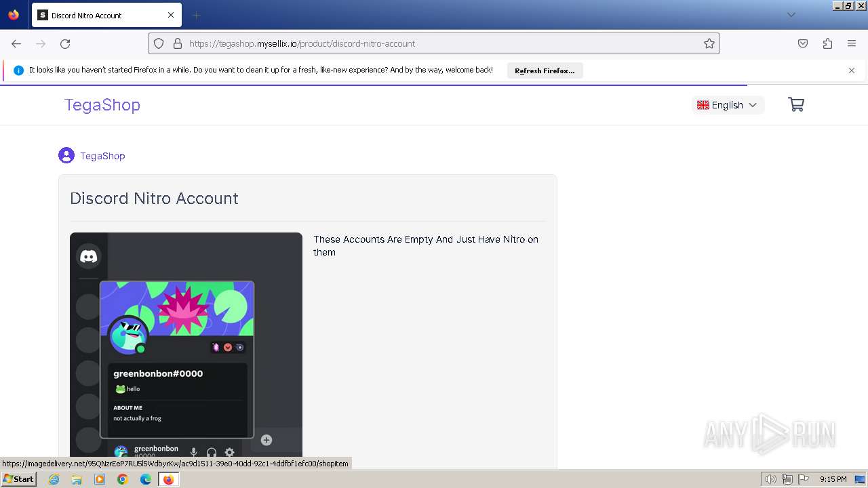Image resolution: width=868 pixels, height=488 pixels.
Task: Open a new browser tab
Action: tap(196, 15)
